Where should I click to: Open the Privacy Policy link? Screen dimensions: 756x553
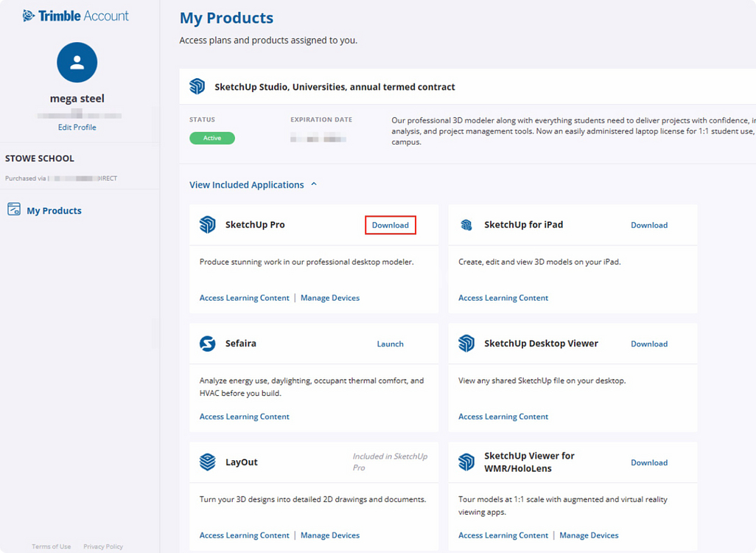tap(103, 546)
